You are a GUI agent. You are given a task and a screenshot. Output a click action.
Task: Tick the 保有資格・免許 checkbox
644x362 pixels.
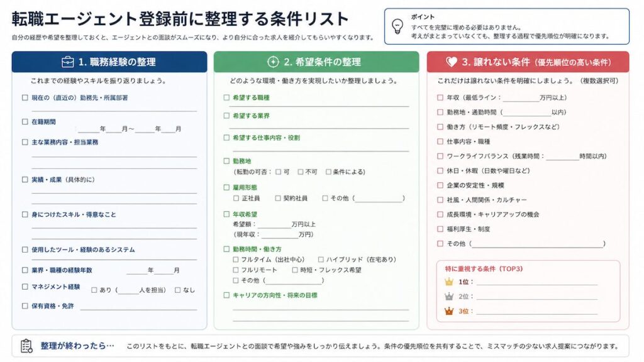coord(25,306)
